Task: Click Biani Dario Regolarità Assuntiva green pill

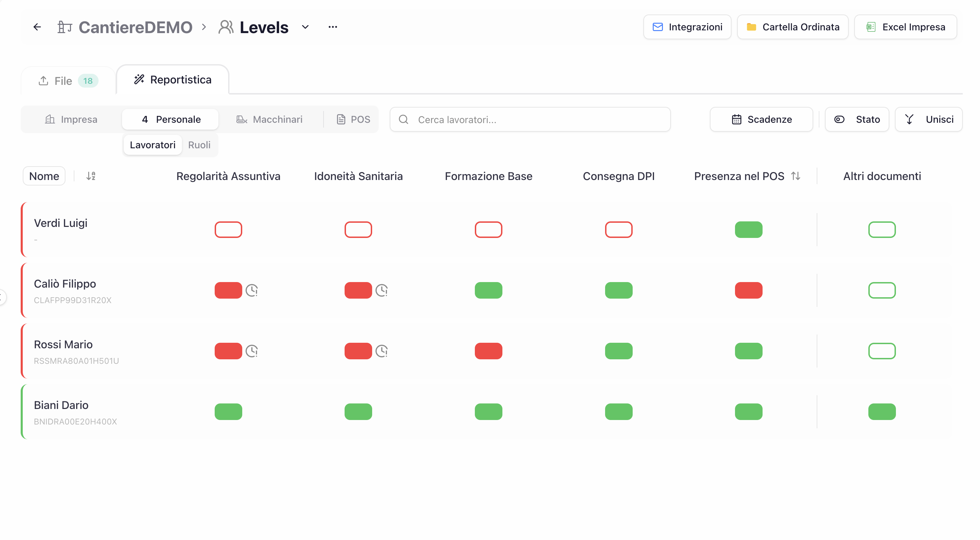Action: click(x=228, y=412)
